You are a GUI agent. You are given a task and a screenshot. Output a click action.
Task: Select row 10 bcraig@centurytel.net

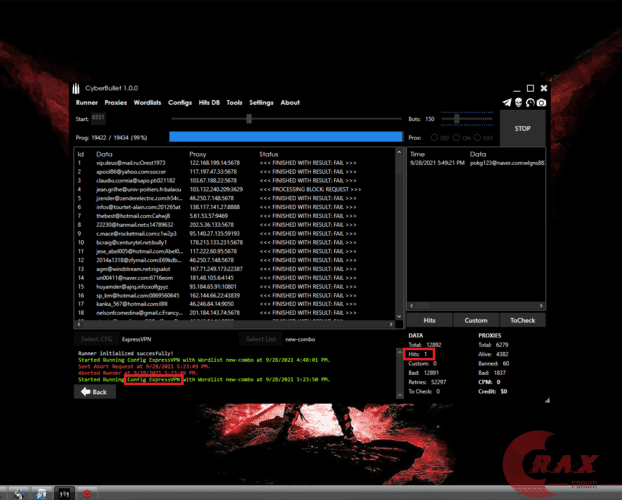point(236,242)
